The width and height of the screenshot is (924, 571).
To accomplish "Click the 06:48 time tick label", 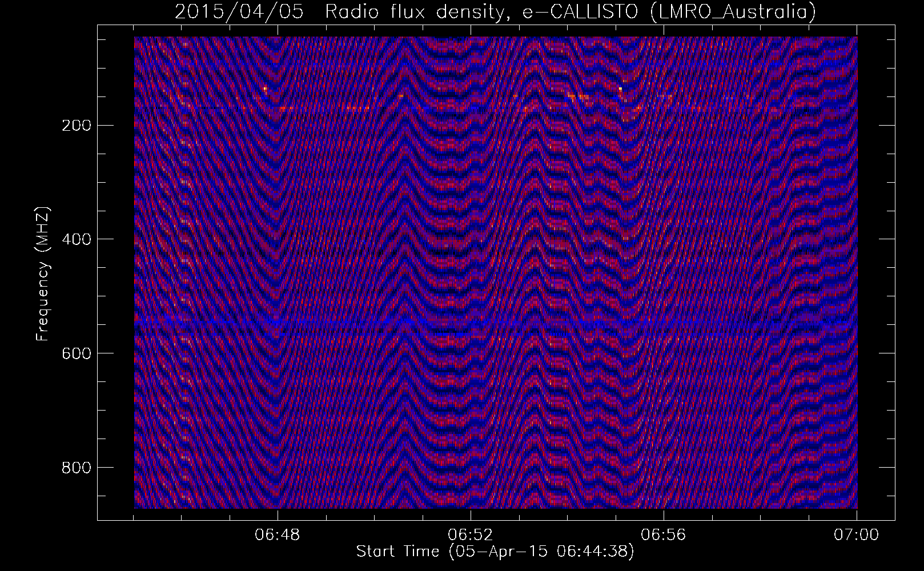I will click(x=278, y=535).
